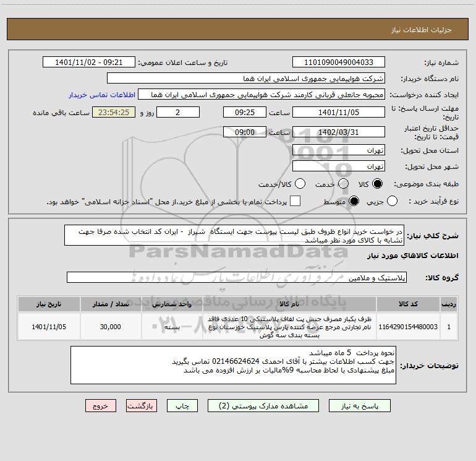
Task: Click the quantity cell 30,000
Action: tap(111, 327)
